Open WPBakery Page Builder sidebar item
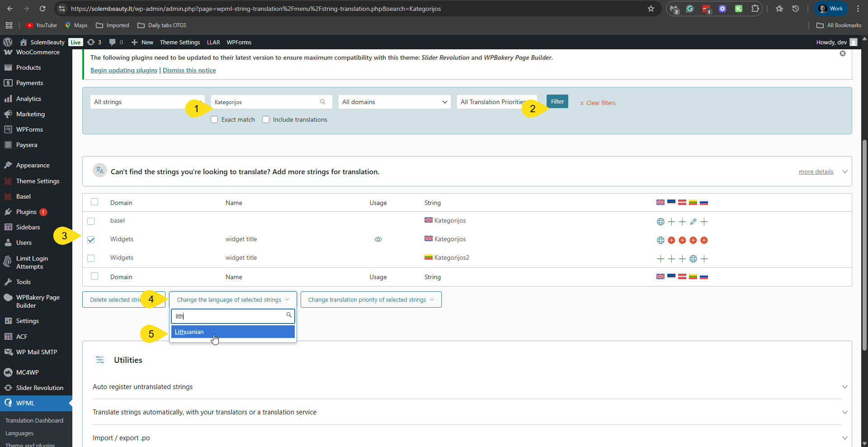 pos(38,301)
